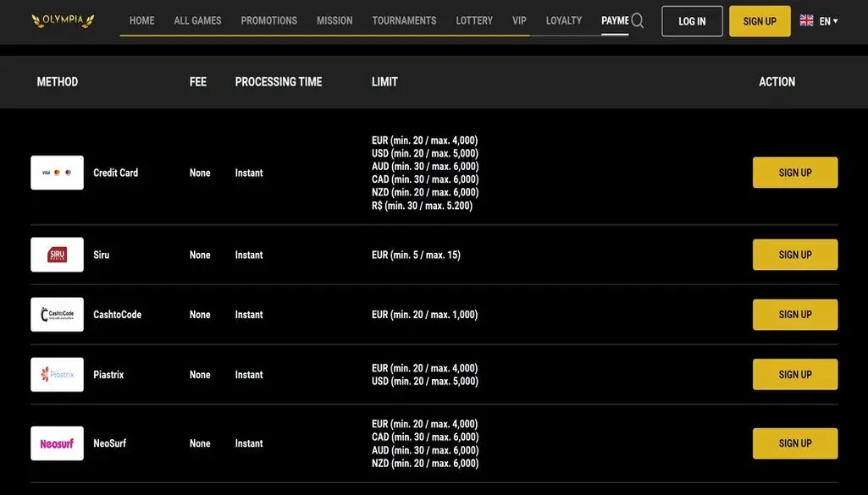The width and height of the screenshot is (868, 495).
Task: Click the Piastrix method name
Action: (108, 375)
